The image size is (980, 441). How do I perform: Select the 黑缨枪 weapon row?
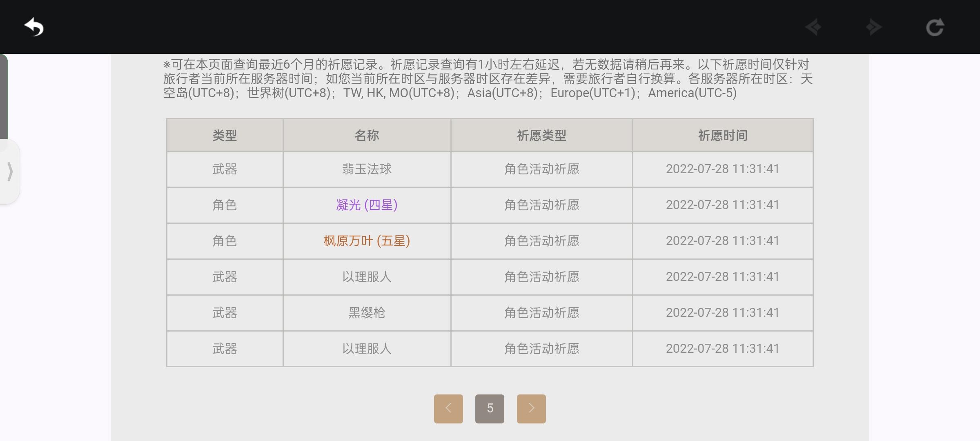(x=367, y=313)
